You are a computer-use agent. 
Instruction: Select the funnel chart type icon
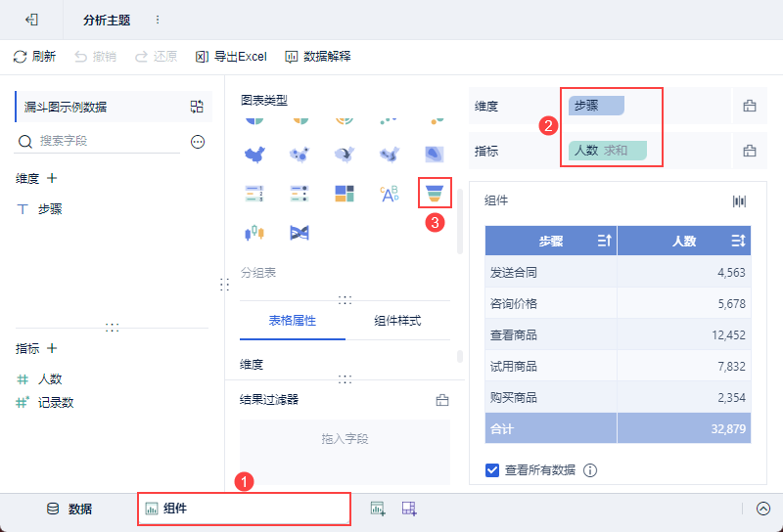(x=435, y=193)
